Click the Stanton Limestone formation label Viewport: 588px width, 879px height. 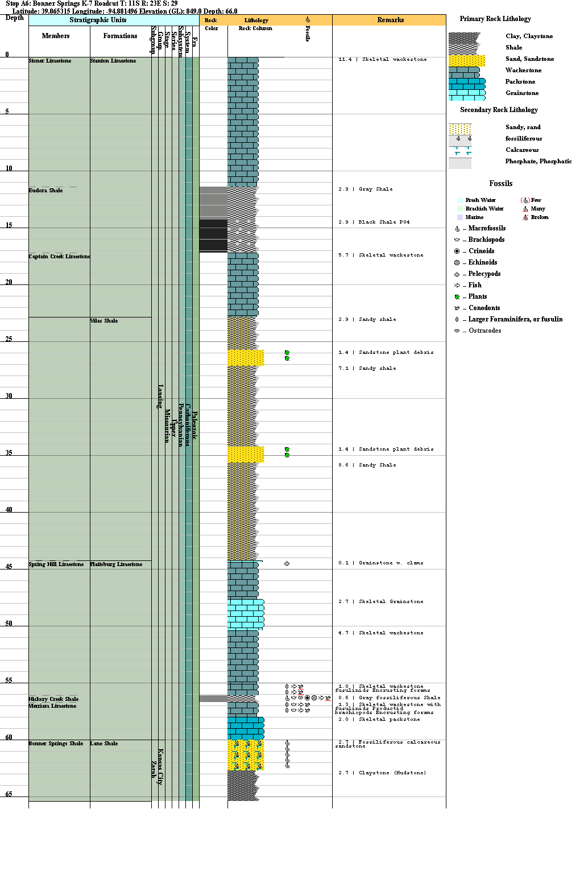coord(113,61)
